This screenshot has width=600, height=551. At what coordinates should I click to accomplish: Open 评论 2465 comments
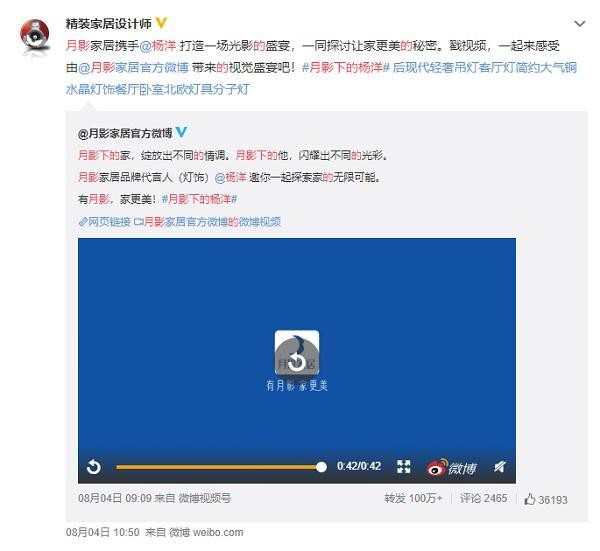(483, 498)
